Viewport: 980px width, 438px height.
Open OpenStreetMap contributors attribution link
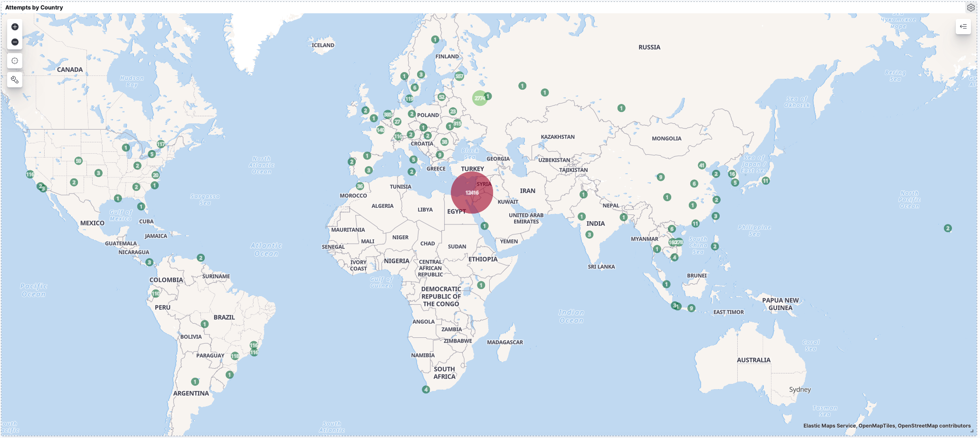tap(934, 426)
